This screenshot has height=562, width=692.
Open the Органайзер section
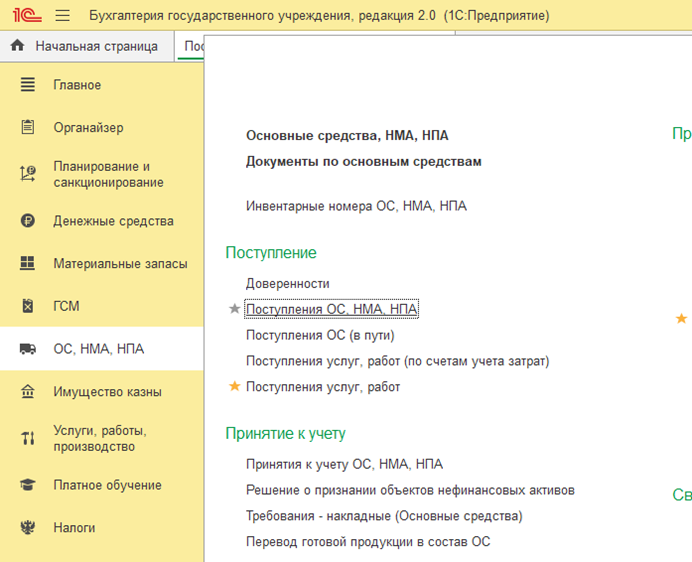(102, 128)
